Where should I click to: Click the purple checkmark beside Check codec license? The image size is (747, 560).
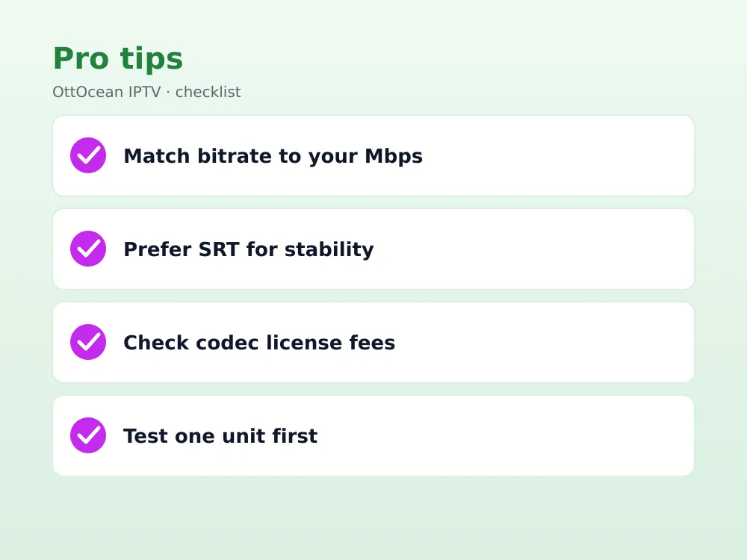[88, 342]
